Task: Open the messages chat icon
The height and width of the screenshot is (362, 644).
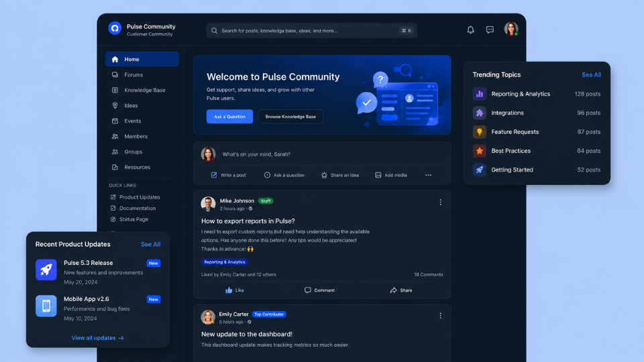Action: [x=490, y=29]
